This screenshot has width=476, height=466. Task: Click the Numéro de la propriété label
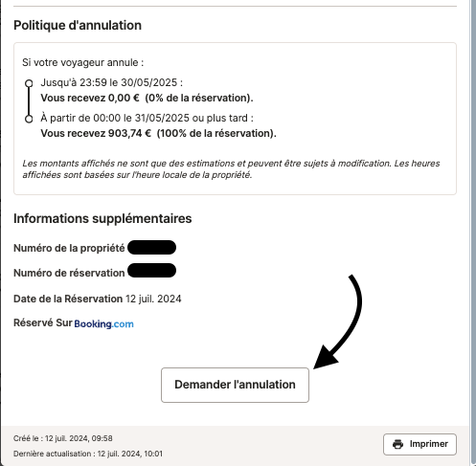69,248
